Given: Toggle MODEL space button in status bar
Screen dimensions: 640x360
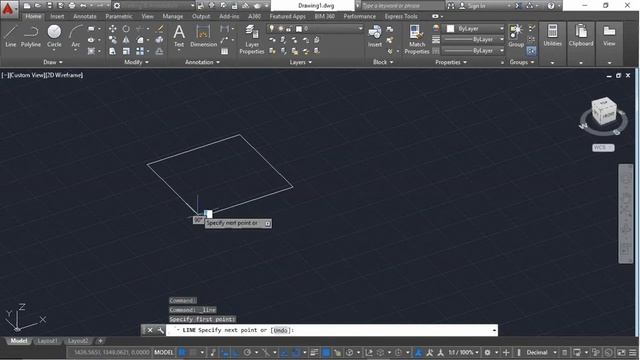Looking at the screenshot, I should [164, 352].
